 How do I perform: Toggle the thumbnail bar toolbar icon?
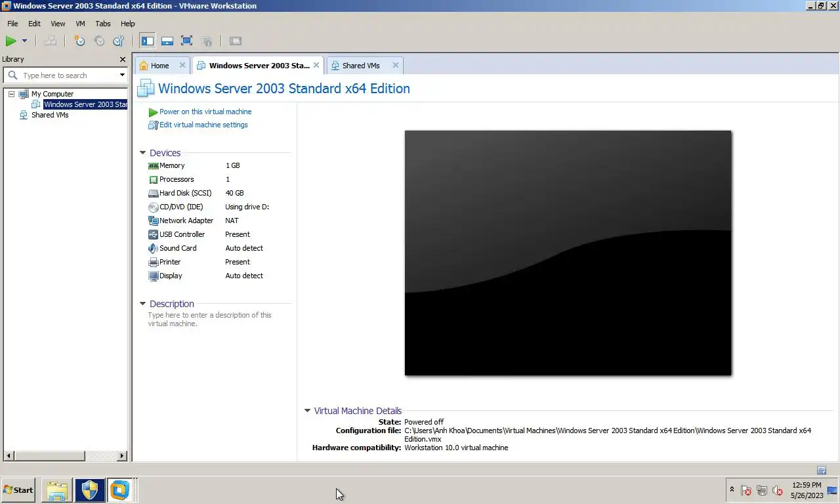pyautogui.click(x=167, y=41)
